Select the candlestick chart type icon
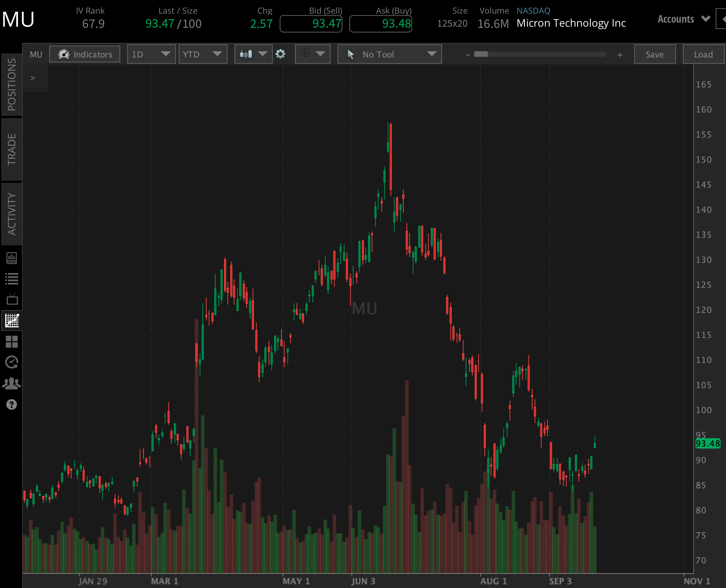This screenshot has width=726, height=588. click(x=246, y=54)
